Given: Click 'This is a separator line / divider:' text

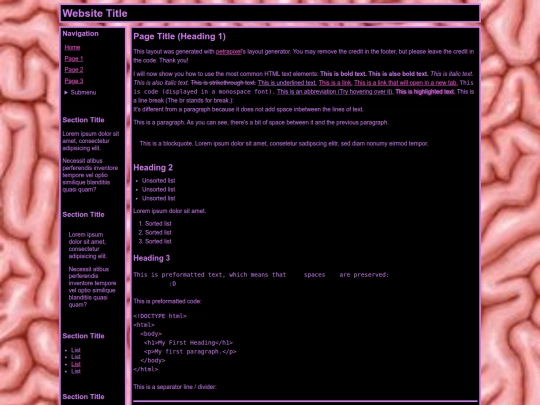Looking at the screenshot, I should [x=175, y=387].
